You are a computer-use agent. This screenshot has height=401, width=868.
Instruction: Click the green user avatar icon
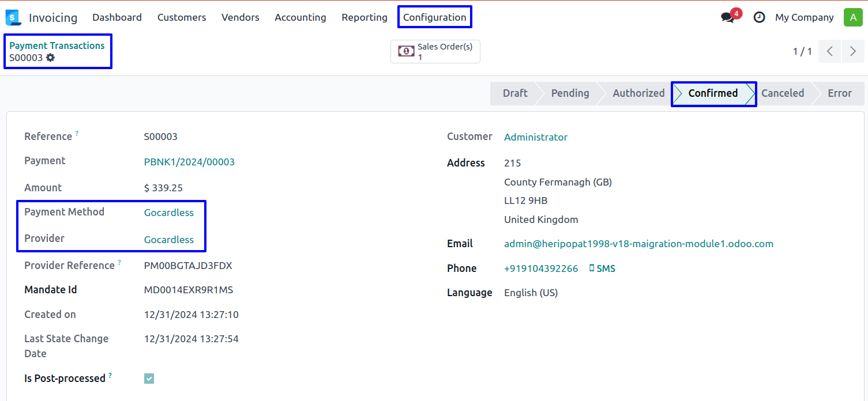point(852,17)
